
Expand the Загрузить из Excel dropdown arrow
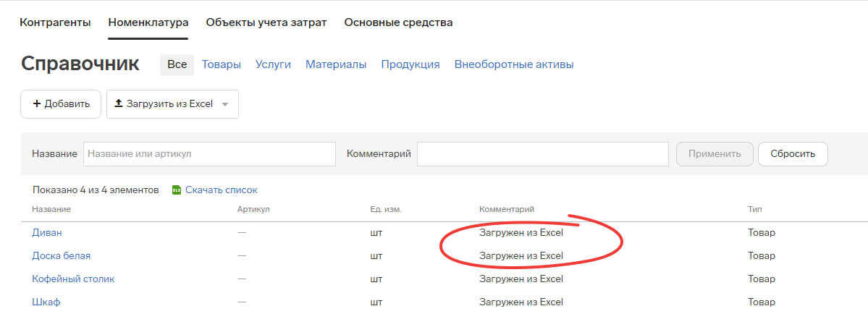224,104
